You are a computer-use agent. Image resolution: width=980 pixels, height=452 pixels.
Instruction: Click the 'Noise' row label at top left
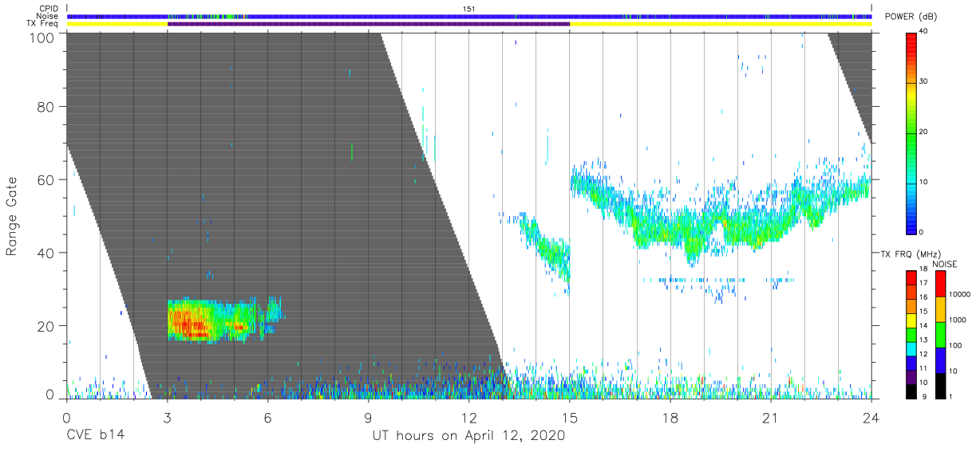point(48,16)
